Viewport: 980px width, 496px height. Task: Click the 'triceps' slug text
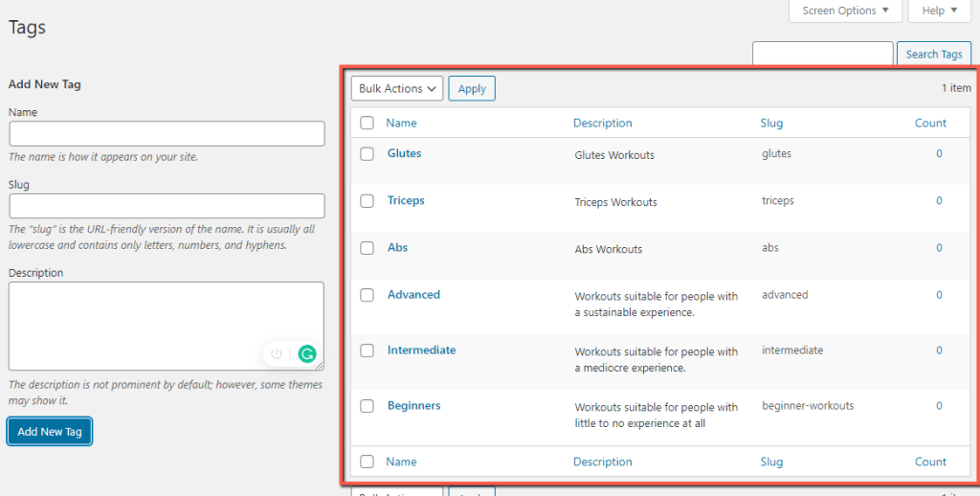coord(778,201)
